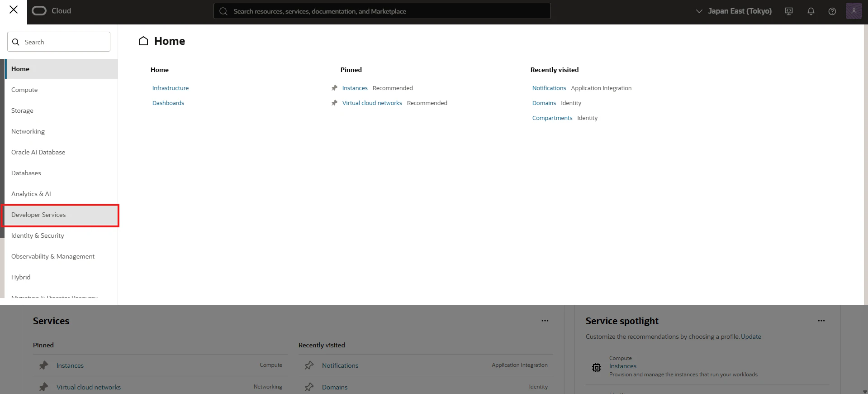Open the Dashboards link
Screen dimensions: 868x394
[168, 103]
